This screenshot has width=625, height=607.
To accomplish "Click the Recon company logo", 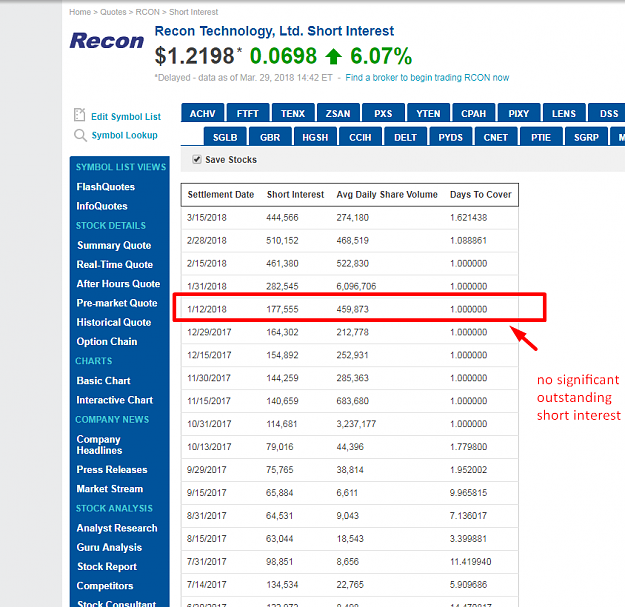I will tap(107, 41).
